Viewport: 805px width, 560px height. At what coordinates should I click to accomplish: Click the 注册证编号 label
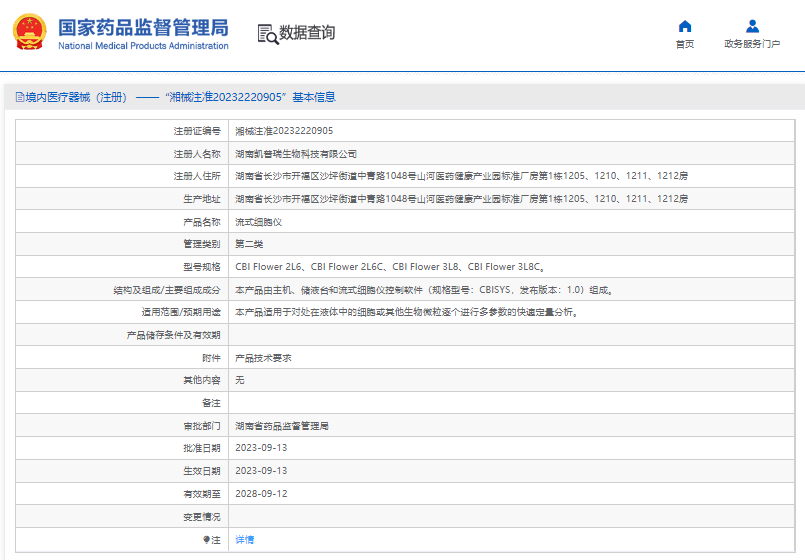click(x=197, y=131)
